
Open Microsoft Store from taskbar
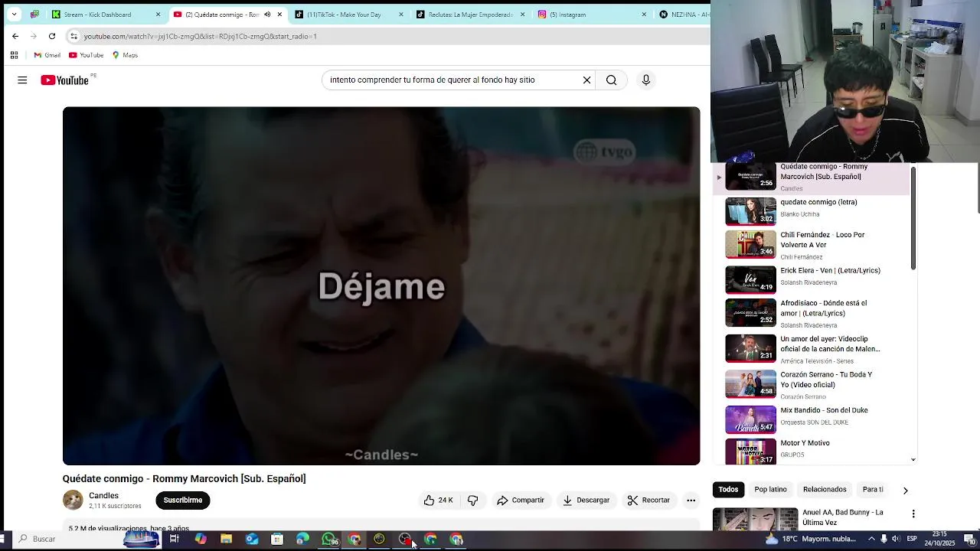click(277, 539)
